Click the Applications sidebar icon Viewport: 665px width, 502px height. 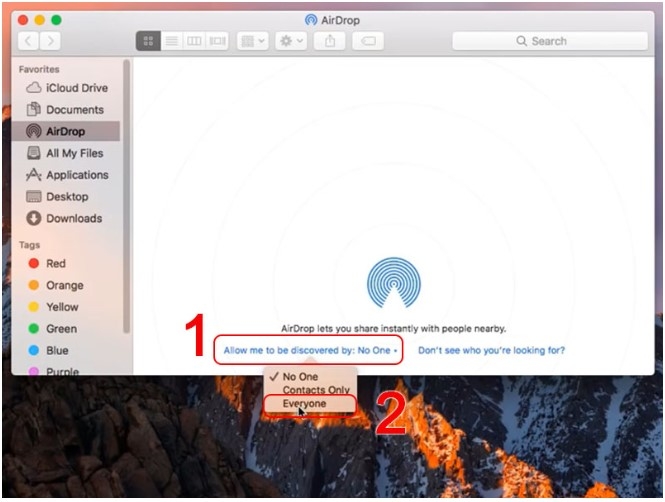coord(34,175)
